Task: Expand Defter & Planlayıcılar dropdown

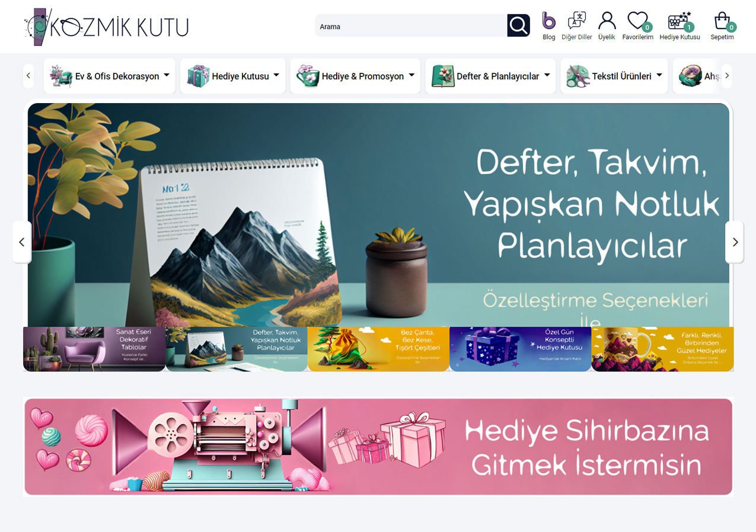Action: [x=490, y=76]
